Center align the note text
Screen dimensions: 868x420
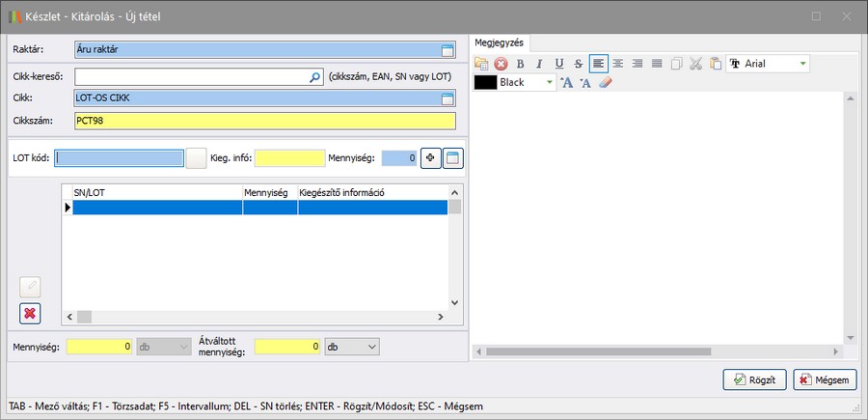pyautogui.click(x=618, y=64)
